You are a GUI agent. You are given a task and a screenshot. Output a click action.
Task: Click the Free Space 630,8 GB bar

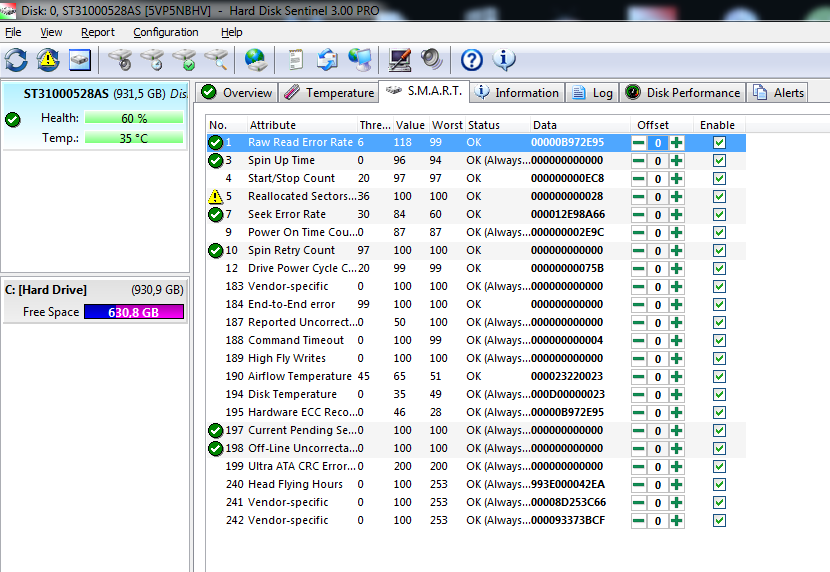(x=134, y=312)
